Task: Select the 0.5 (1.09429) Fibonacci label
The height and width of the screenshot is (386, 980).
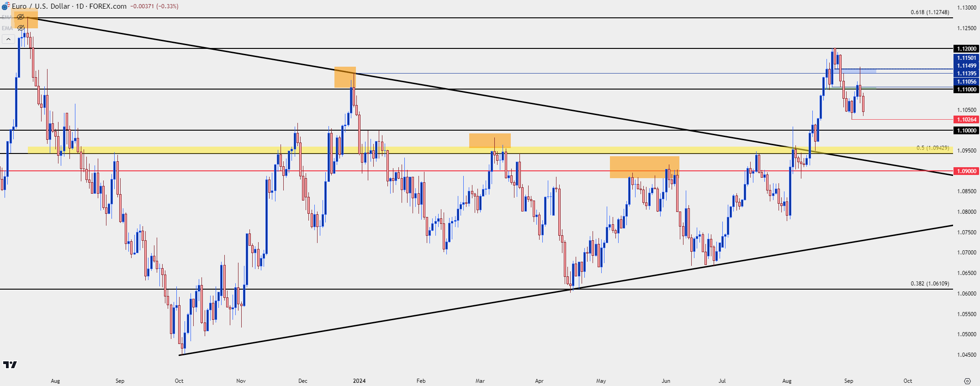Action: [x=932, y=148]
